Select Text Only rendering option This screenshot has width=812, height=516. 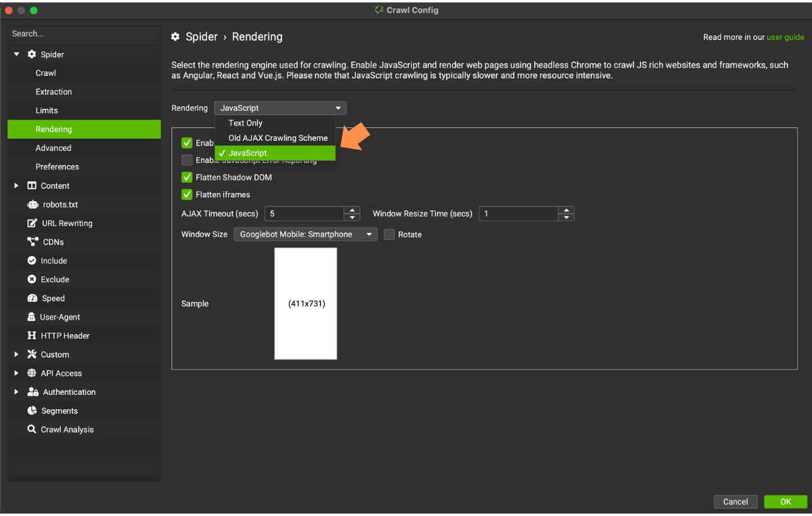[246, 123]
